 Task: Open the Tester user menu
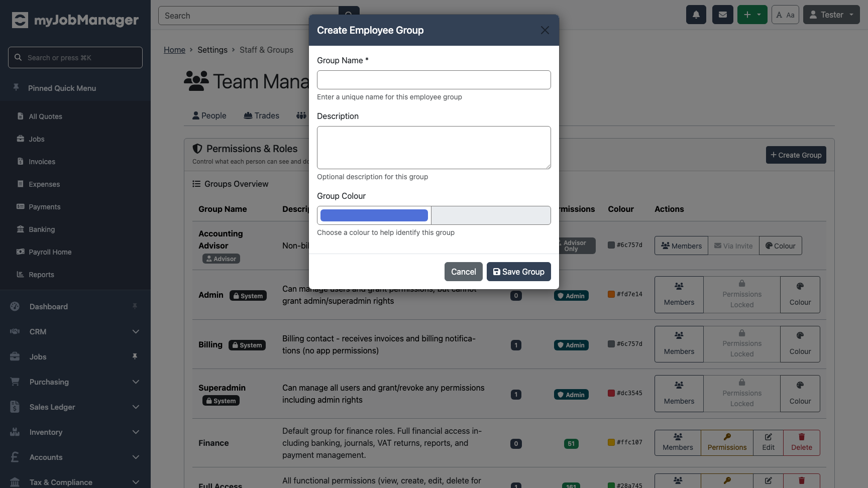(831, 15)
